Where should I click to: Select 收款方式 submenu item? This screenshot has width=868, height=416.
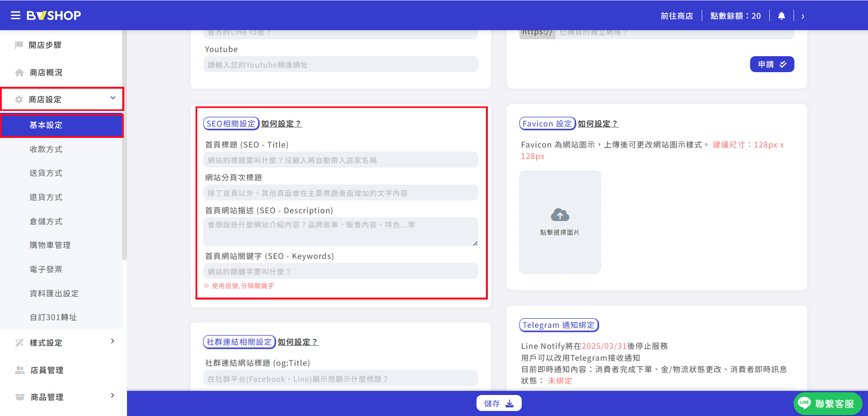(x=46, y=149)
